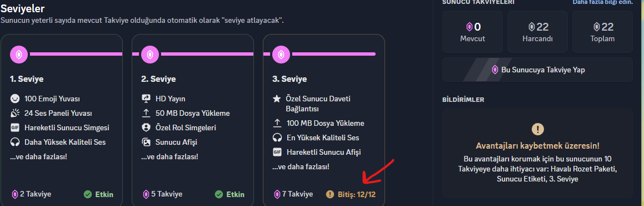Viewport: 644px width, 206px height.
Task: Click the Level 1 pink boost gem icon
Action: click(18, 54)
